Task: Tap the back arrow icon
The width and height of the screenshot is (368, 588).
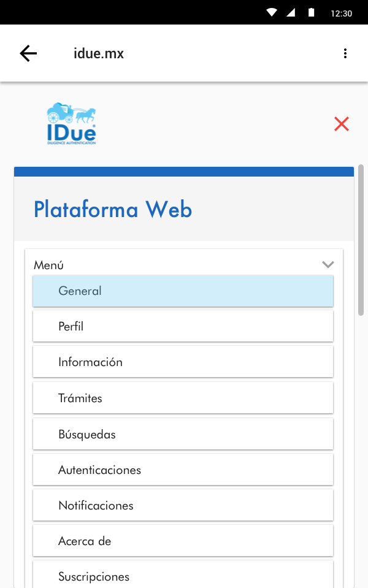Action: pyautogui.click(x=28, y=53)
